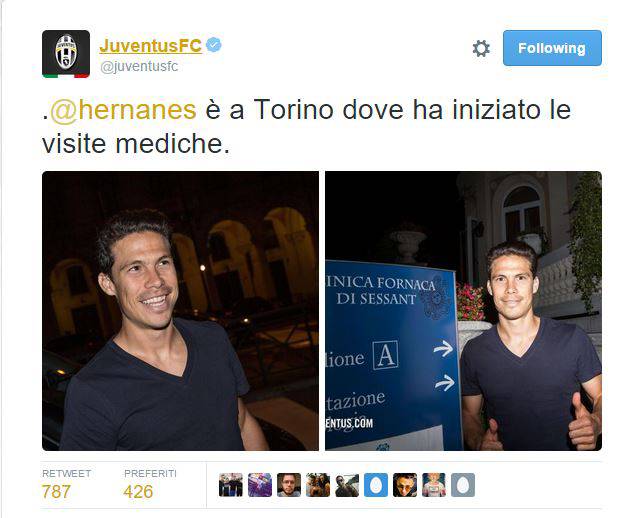Open the @hernanes mention link
This screenshot has width=639, height=518.
pyautogui.click(x=123, y=110)
